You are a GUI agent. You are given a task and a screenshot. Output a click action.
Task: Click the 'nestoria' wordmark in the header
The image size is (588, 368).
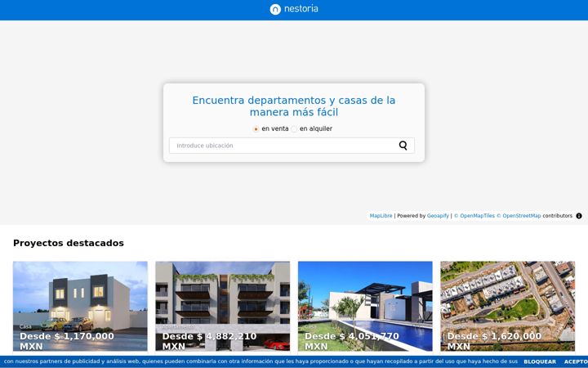[x=301, y=9]
